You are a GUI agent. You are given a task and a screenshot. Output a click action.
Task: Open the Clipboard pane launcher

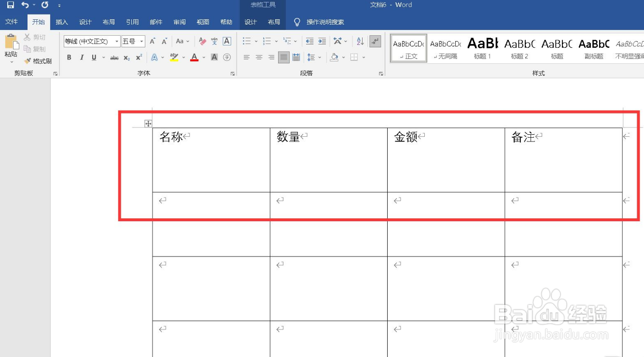click(56, 74)
